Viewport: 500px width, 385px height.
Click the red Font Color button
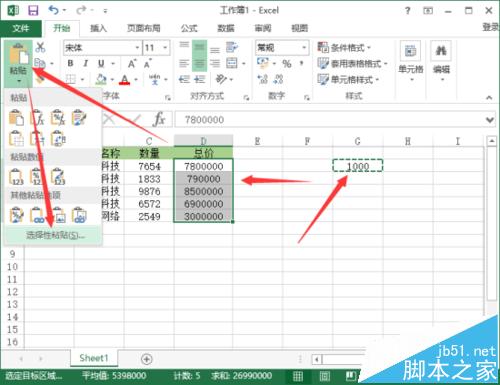coord(125,79)
